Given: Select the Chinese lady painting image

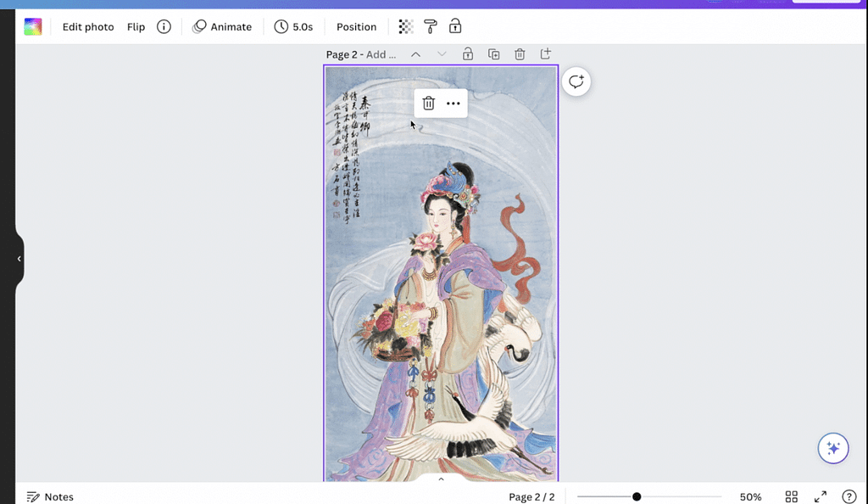Looking at the screenshot, I should click(x=441, y=273).
